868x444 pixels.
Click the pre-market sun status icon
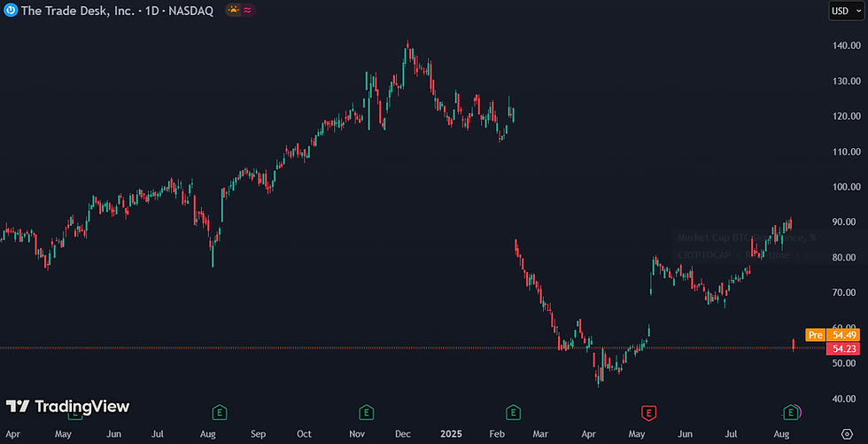tap(234, 10)
